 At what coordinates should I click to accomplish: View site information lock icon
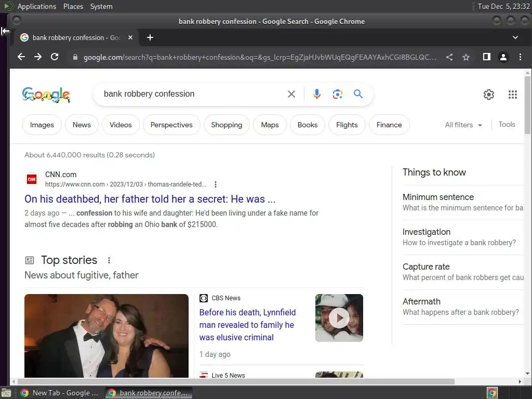pos(75,57)
